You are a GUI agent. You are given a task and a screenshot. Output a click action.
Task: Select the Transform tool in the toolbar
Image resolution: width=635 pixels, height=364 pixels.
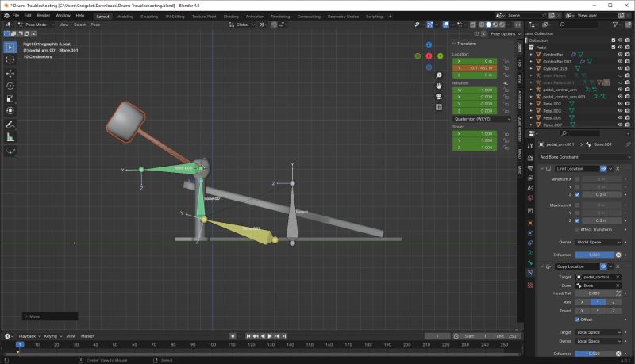click(10, 110)
